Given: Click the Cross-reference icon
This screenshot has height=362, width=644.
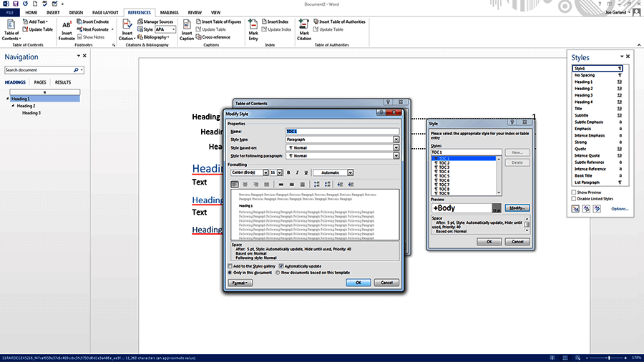Looking at the screenshot, I should 213,37.
